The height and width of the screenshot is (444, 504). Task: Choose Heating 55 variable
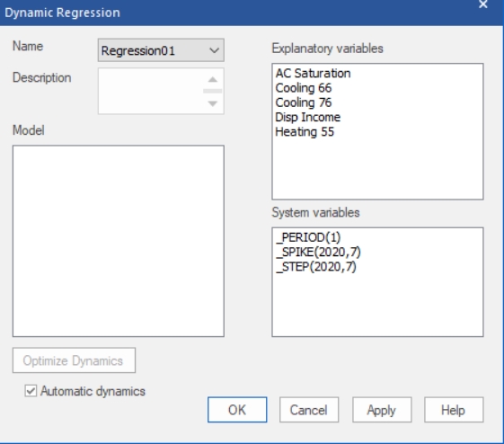tap(305, 132)
